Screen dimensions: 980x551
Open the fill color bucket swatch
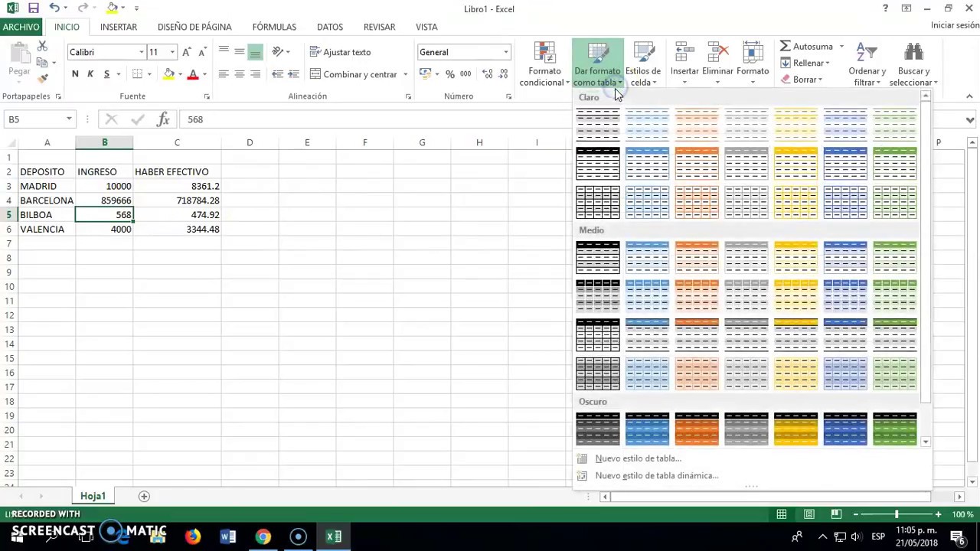click(168, 74)
